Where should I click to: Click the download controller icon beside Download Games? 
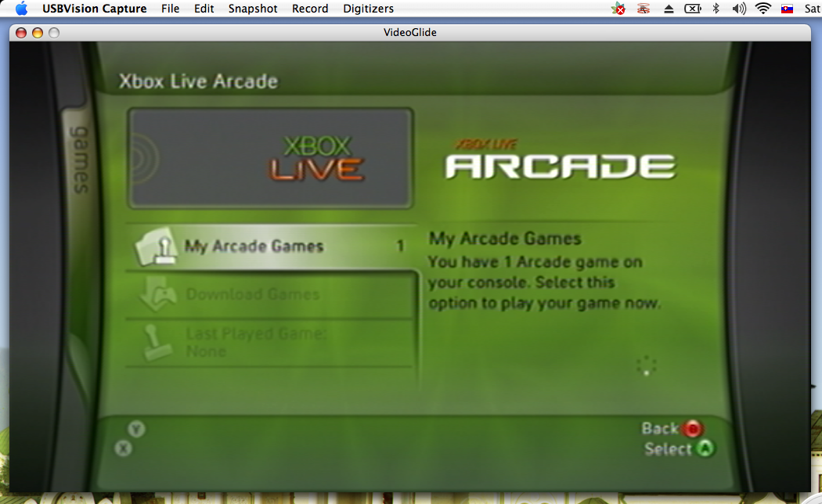(157, 296)
